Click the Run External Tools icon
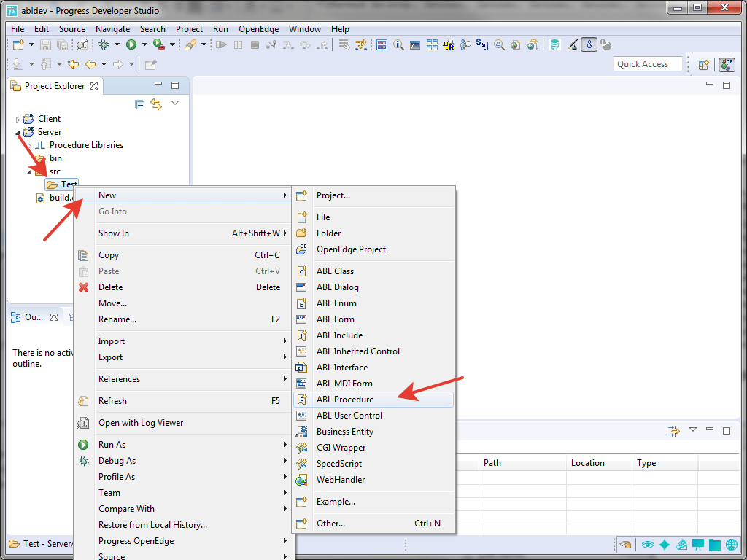Screen dimensions: 747x560 (x=158, y=44)
